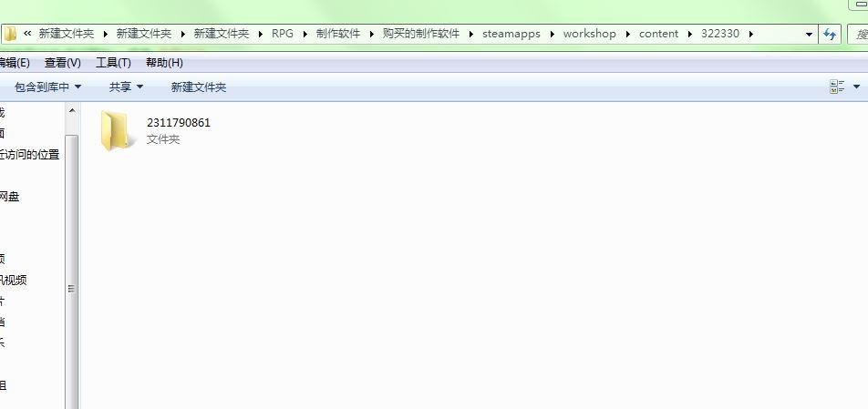Expand subfolder arrow after content

689,34
